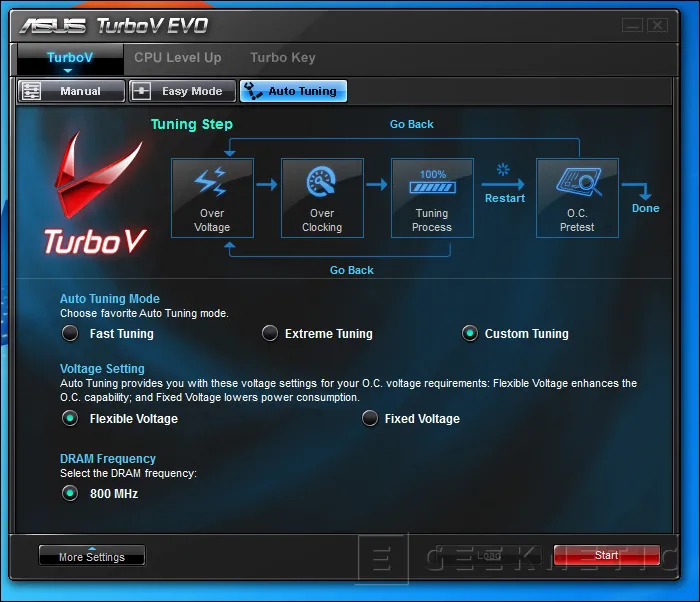This screenshot has height=602, width=700.
Task: Click the Manual sliders icon
Action: [31, 91]
